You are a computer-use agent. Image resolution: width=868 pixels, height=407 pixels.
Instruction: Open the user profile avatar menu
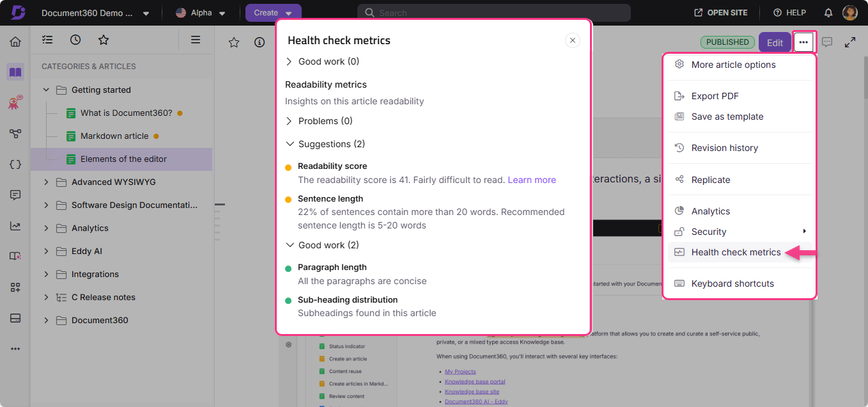click(x=850, y=12)
